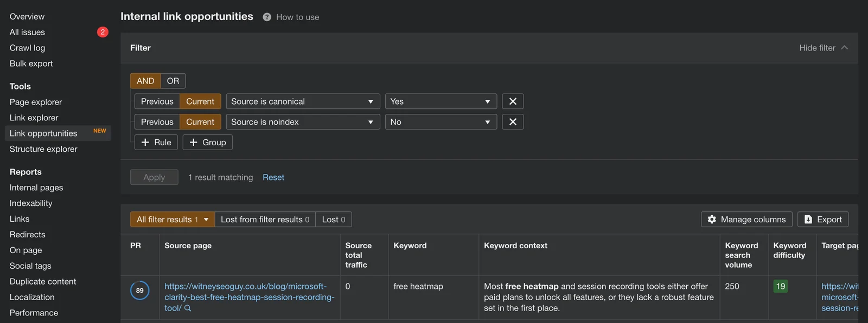Click the All issues red badge showing 2
The height and width of the screenshot is (323, 868).
tap(103, 32)
